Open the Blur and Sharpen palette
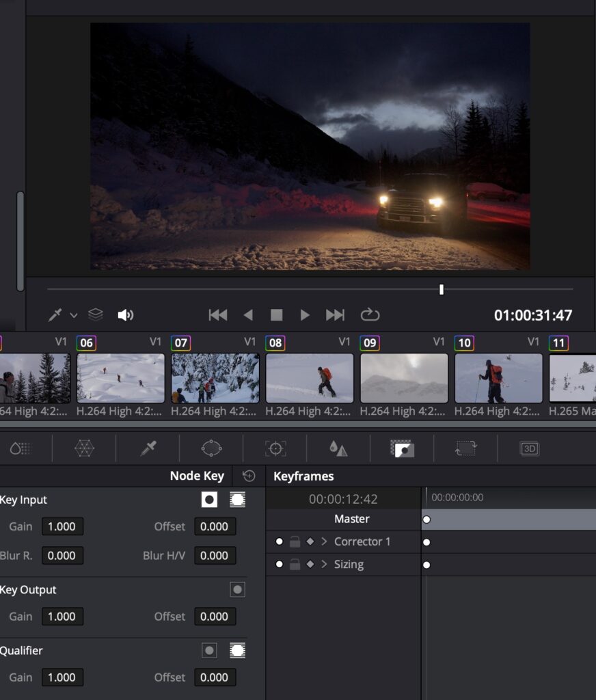Screen dimensions: 596x700 tap(338, 448)
